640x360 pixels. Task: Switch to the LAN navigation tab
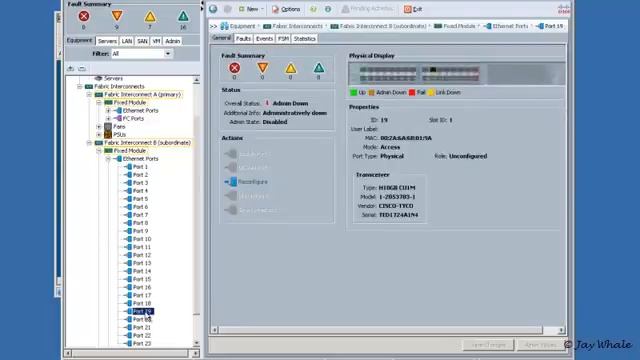point(127,41)
